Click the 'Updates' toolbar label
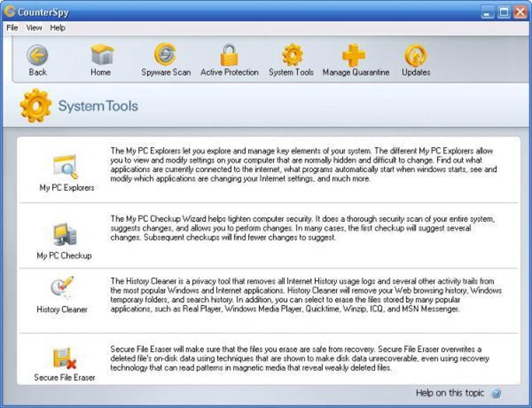Viewport: 532px width, 408px height. pyautogui.click(x=416, y=73)
